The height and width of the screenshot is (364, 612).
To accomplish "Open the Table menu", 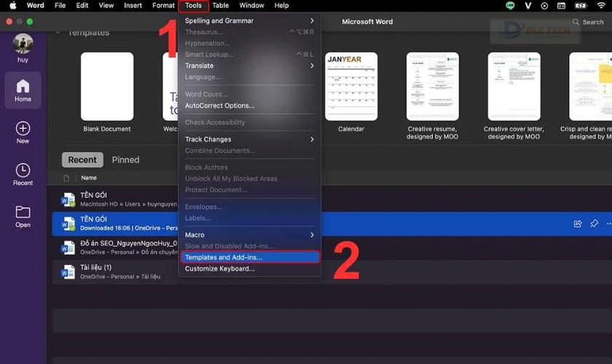I will click(x=221, y=6).
